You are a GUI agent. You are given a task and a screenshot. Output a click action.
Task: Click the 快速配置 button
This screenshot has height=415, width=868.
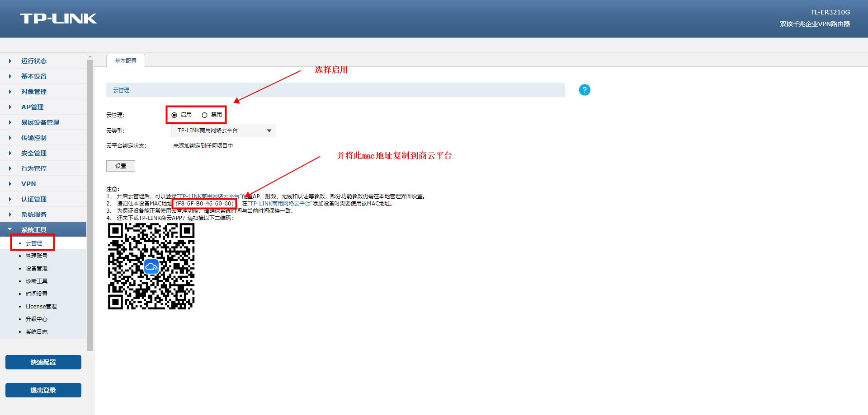(43, 362)
